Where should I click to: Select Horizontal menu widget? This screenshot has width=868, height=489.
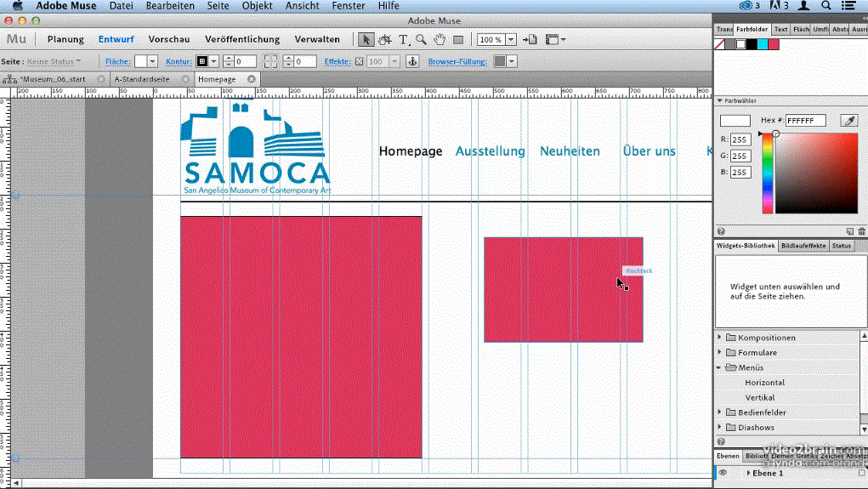[x=764, y=382]
